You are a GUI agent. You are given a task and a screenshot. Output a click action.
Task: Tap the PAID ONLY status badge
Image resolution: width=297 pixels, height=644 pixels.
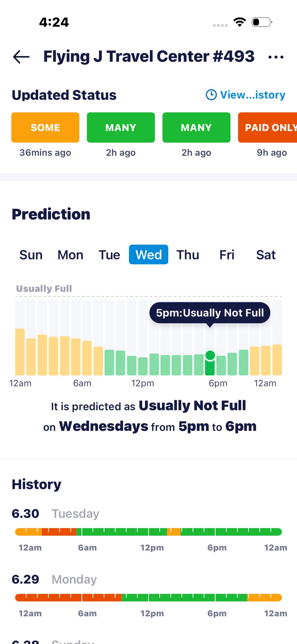tap(268, 127)
